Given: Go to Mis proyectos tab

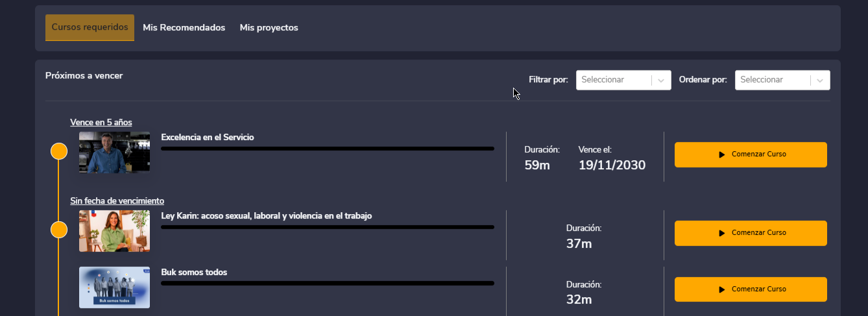Looking at the screenshot, I should (x=269, y=28).
